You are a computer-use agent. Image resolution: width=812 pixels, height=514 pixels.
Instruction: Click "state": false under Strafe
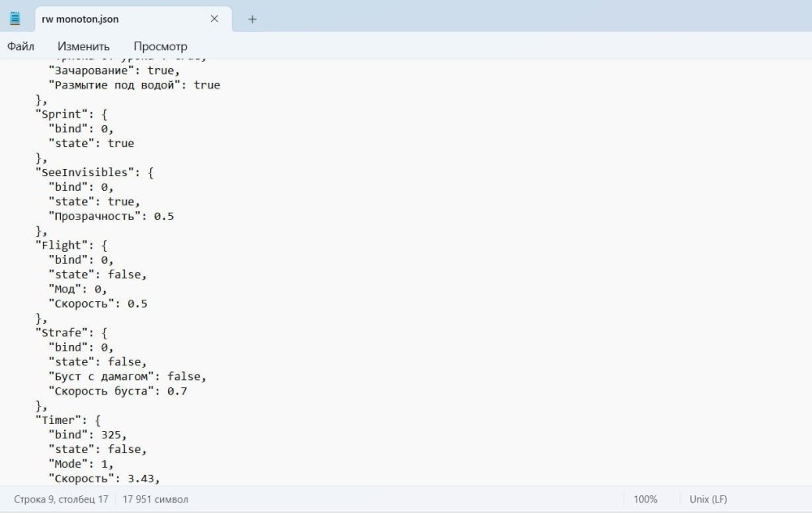pyautogui.click(x=98, y=362)
